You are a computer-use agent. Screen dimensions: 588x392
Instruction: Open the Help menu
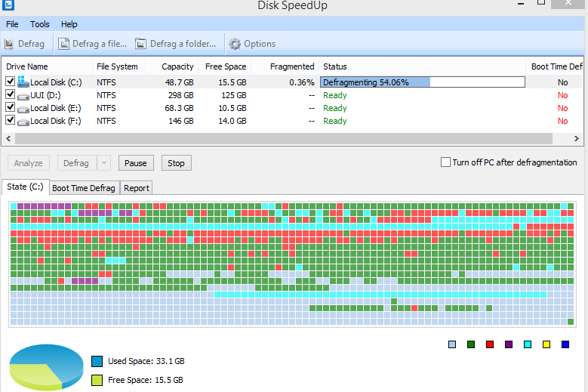(69, 24)
